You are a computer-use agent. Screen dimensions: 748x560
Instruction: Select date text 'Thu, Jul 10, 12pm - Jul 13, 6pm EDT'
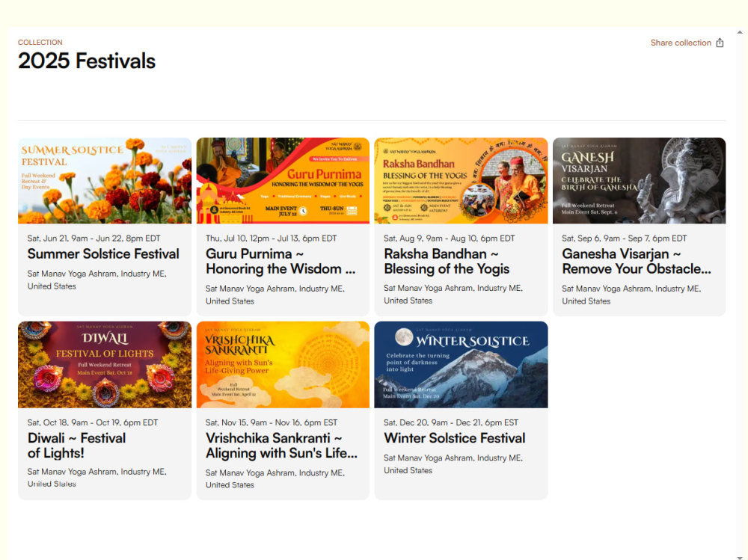click(271, 238)
